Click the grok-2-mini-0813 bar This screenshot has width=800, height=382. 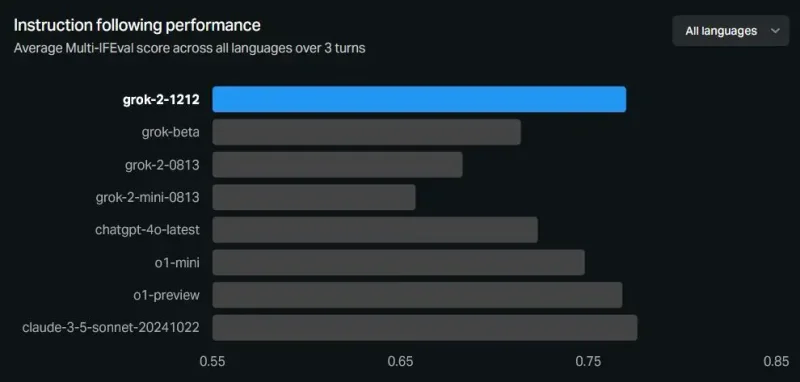(314, 197)
